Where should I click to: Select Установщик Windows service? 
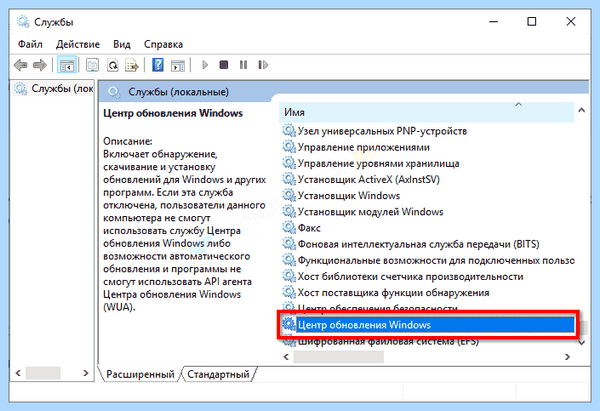[349, 196]
